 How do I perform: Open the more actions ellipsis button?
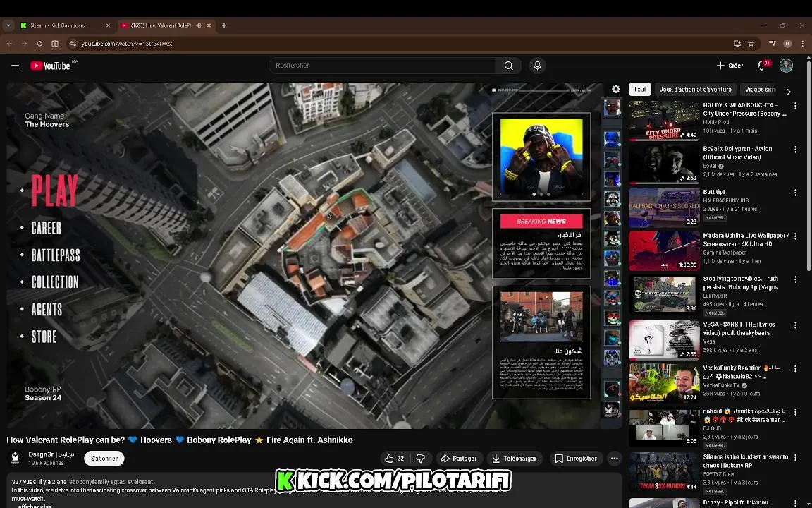(x=614, y=458)
